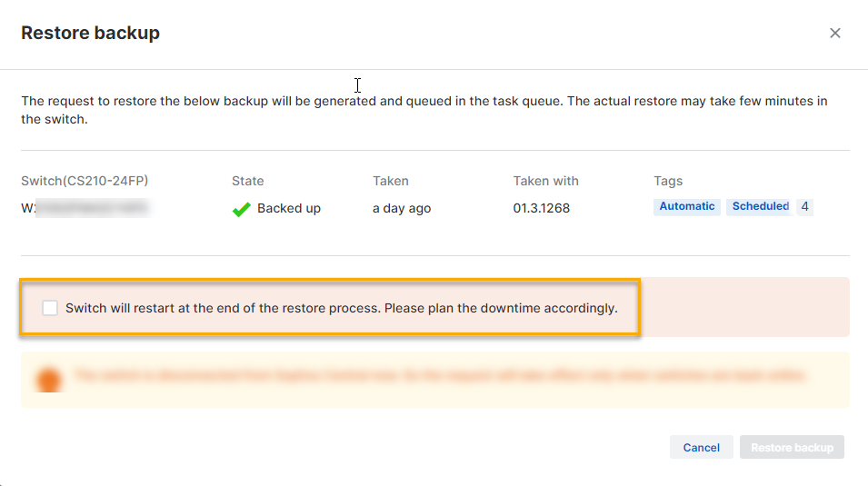Viewport: 868px width, 486px height.
Task: Click the State column label
Action: (248, 181)
